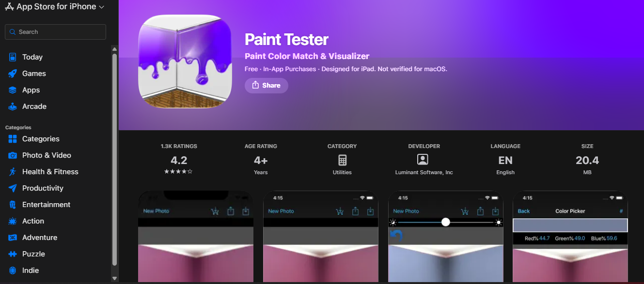
Task: Open the Color Picker screenshot thumbnail
Action: click(x=570, y=237)
